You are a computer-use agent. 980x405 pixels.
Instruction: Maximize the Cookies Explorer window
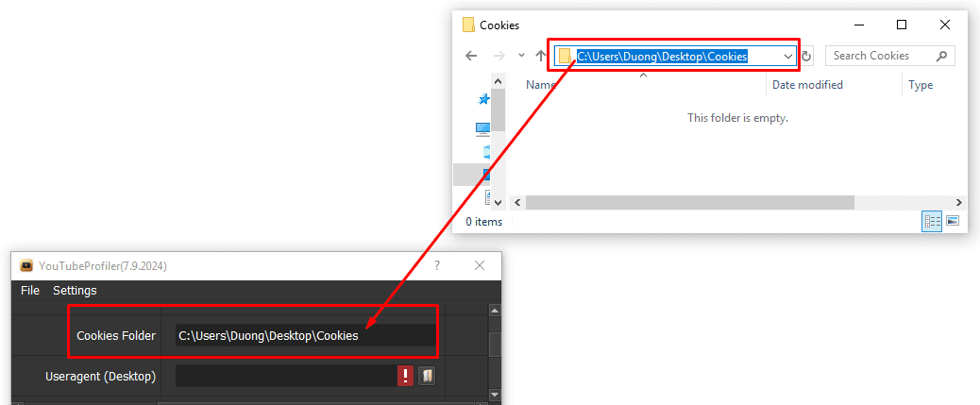902,25
